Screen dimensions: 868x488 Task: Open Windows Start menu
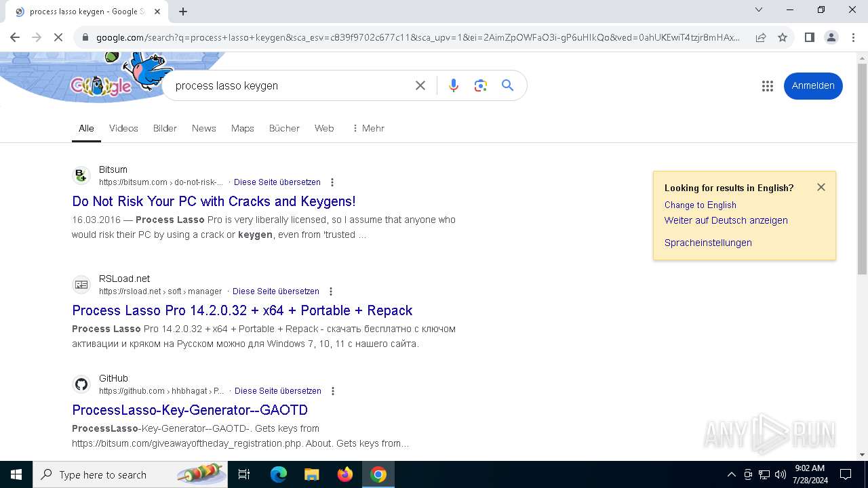pyautogui.click(x=16, y=474)
